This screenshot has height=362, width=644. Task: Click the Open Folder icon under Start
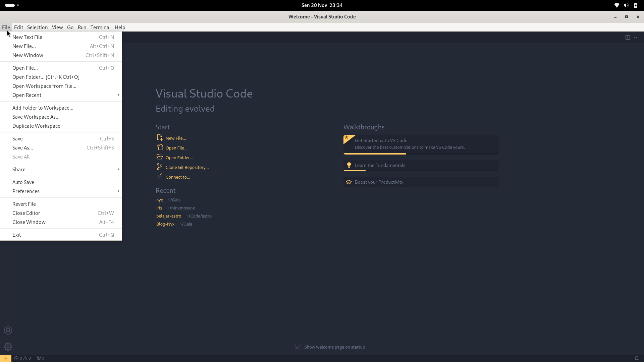coord(160,157)
